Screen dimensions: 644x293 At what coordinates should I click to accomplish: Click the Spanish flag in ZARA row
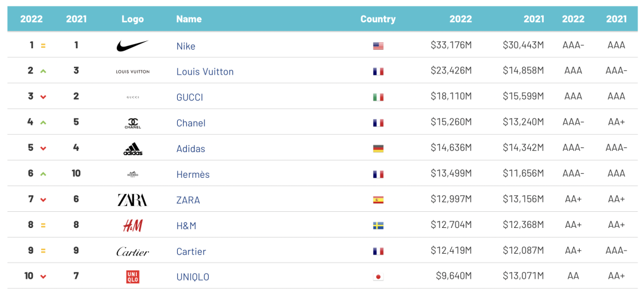[378, 200]
